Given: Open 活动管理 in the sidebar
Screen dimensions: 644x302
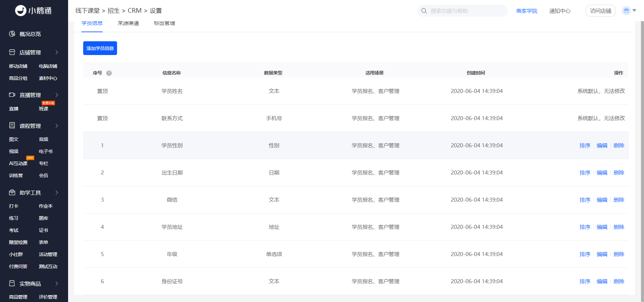Looking at the screenshot, I should [48, 254].
